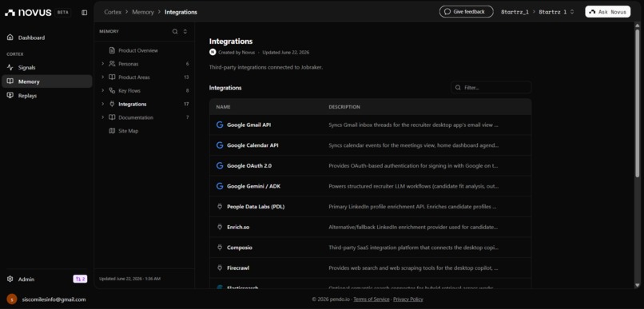Screen dimensions: 644x309
Task: Expand the Personas tree node
Action: tap(103, 64)
